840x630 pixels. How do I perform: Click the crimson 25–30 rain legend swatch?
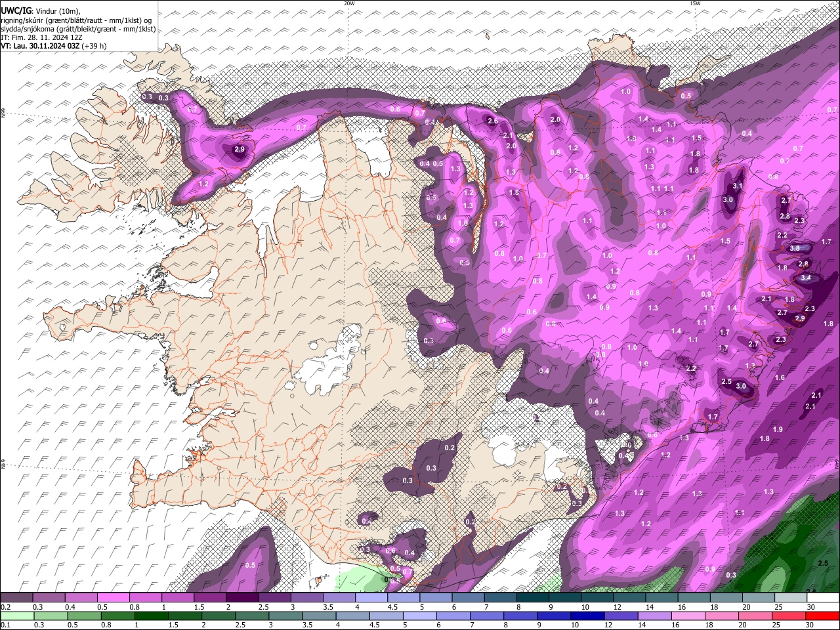[791, 616]
